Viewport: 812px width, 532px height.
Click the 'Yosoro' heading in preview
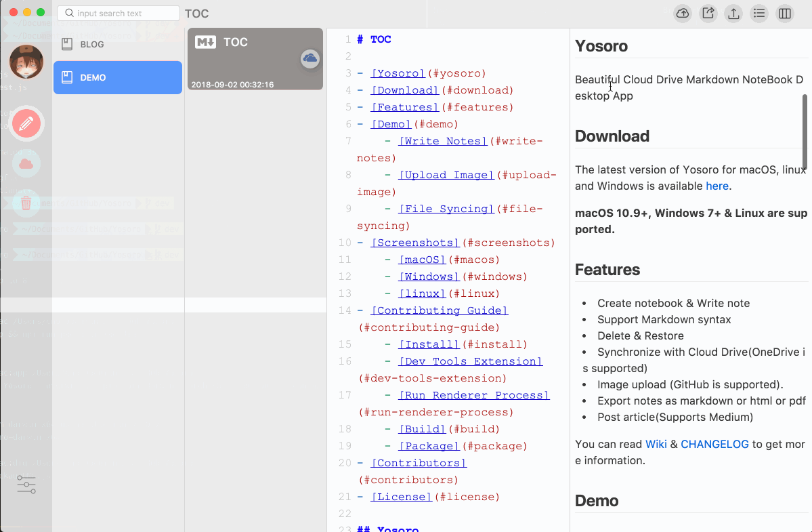pyautogui.click(x=601, y=46)
